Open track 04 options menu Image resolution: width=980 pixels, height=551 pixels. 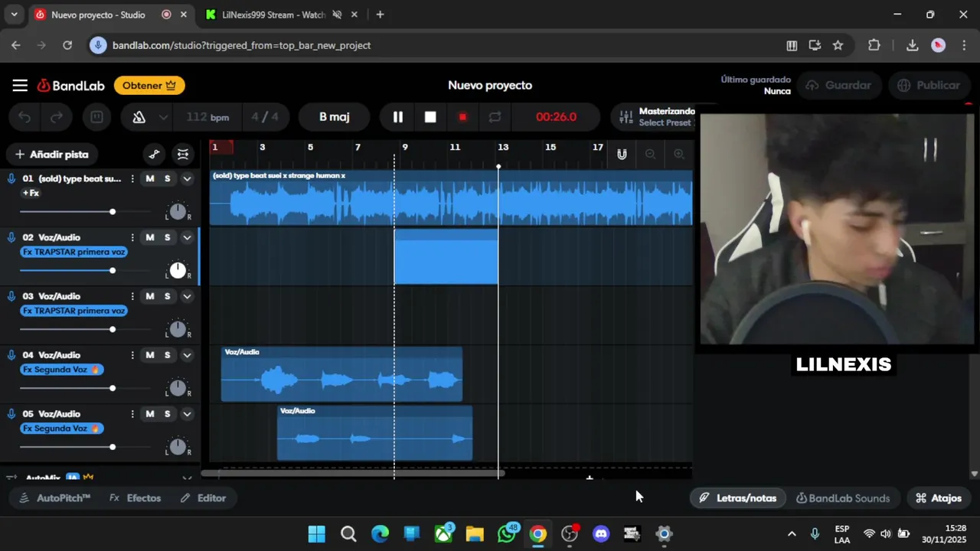[132, 356]
